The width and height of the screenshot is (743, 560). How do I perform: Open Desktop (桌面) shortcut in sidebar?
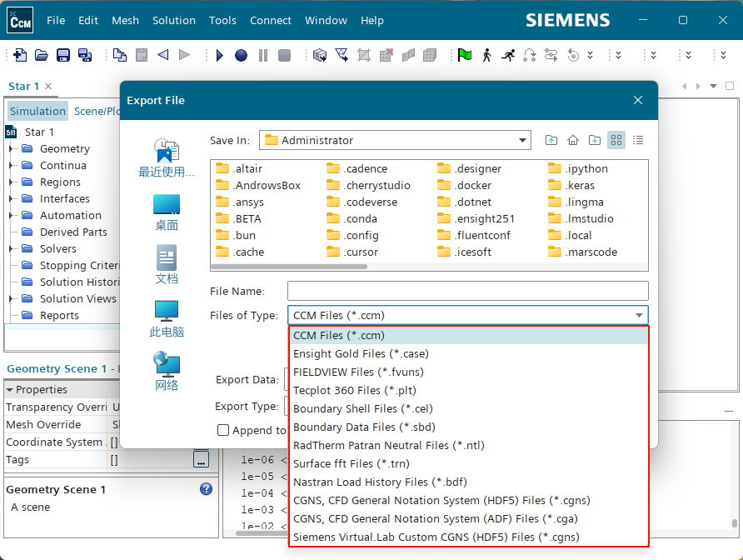coord(167,212)
